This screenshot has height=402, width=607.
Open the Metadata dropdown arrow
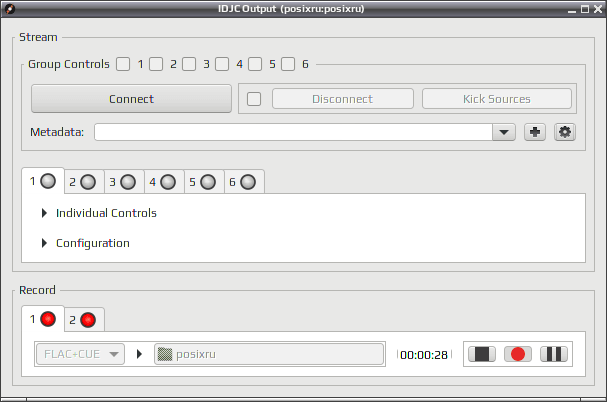[x=504, y=132]
